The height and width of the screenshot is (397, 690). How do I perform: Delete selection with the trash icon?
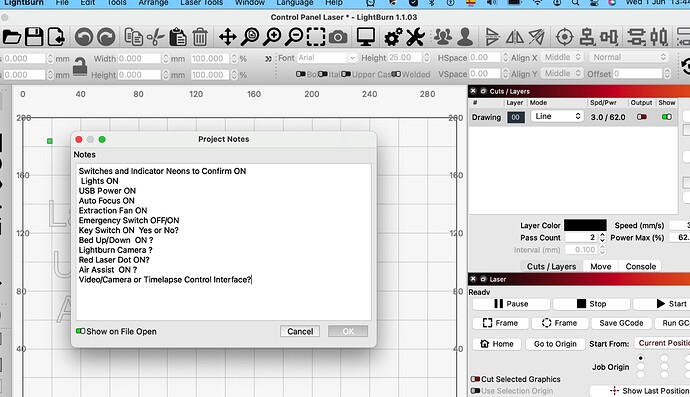pyautogui.click(x=200, y=37)
